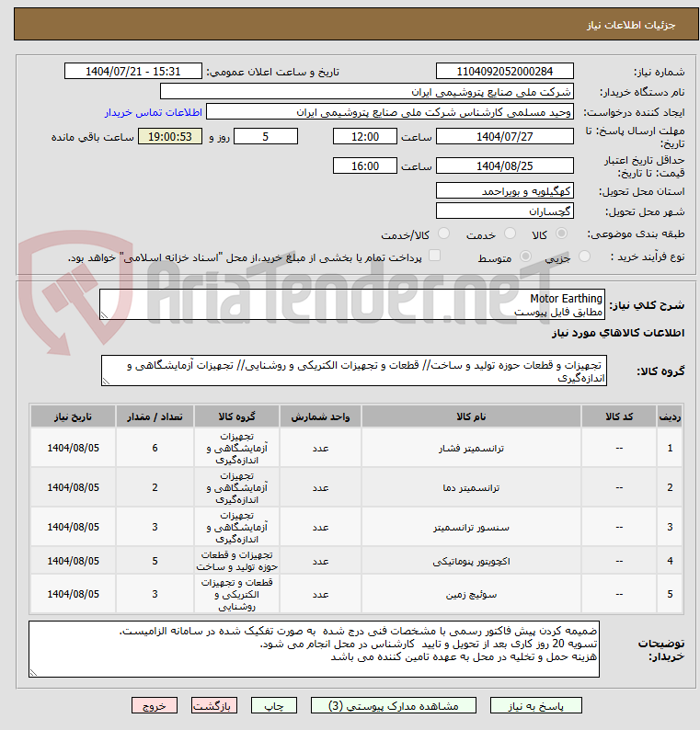
Task: Click the بازگشت back button
Action: click(x=214, y=706)
